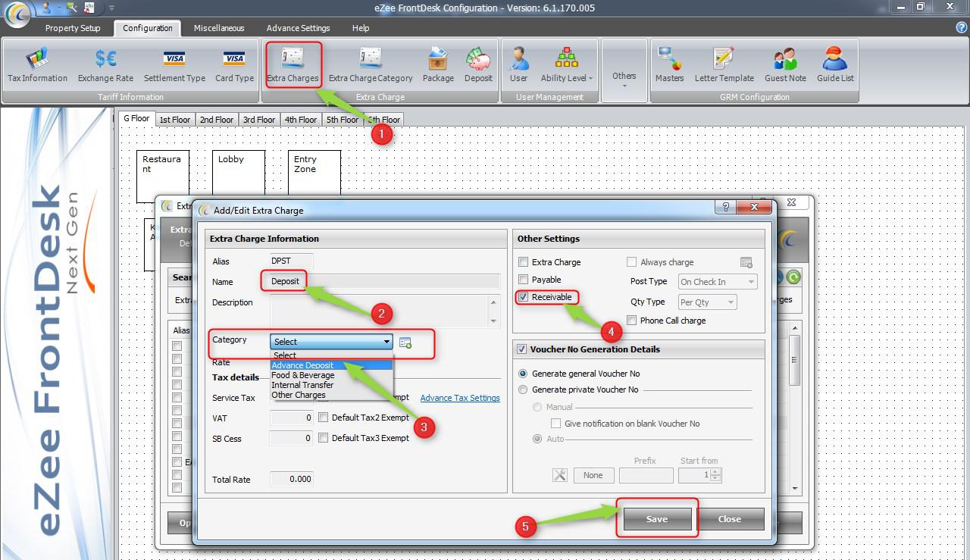970x560 pixels.
Task: Click the None button
Action: pyautogui.click(x=593, y=475)
